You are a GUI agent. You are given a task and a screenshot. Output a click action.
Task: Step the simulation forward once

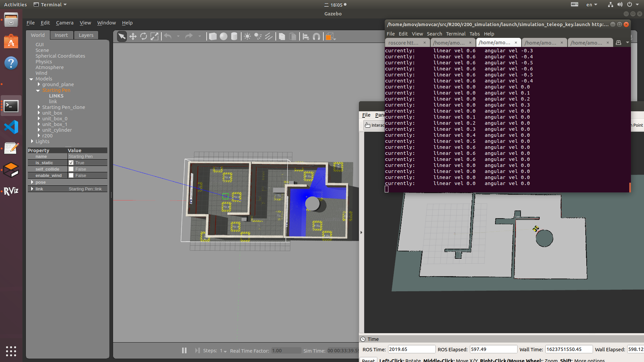pyautogui.click(x=197, y=350)
